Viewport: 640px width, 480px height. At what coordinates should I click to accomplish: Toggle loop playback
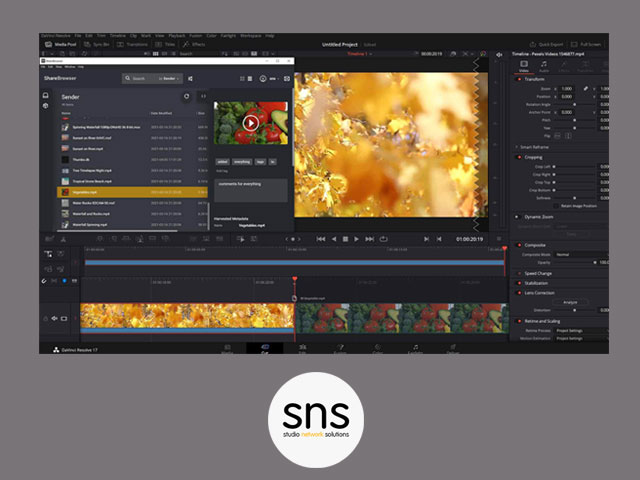tap(383, 239)
